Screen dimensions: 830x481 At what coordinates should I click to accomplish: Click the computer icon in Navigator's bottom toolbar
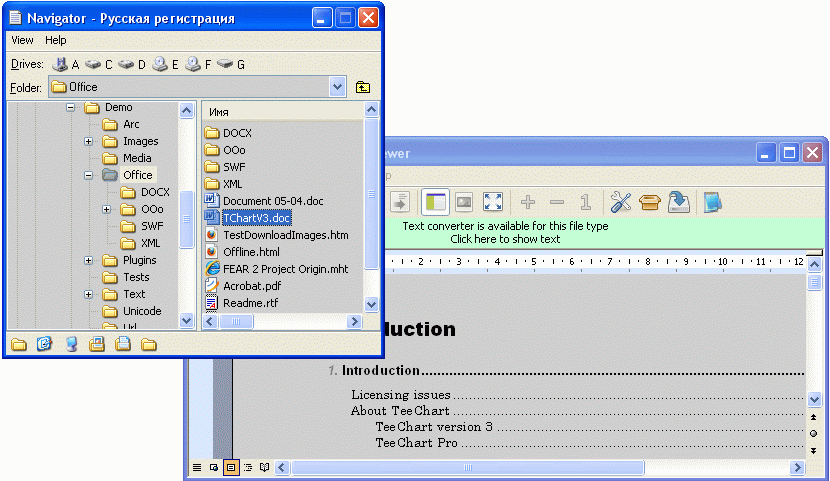(71, 344)
